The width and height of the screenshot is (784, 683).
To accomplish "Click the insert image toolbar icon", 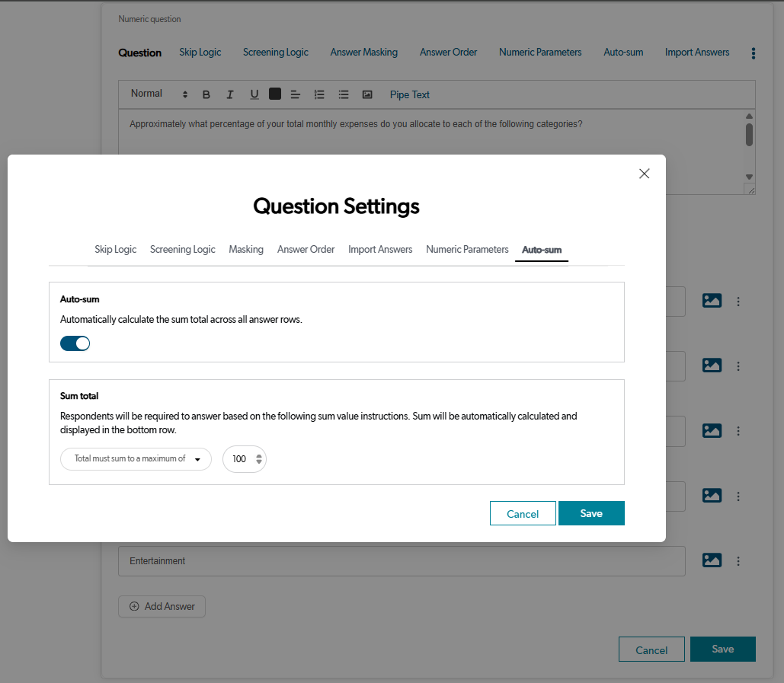I will (x=367, y=94).
